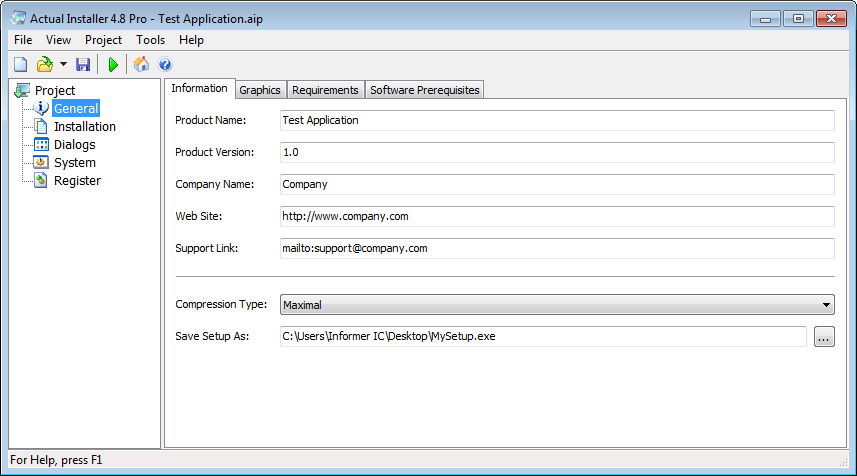The width and height of the screenshot is (857, 476).
Task: Click the Company Name input field
Action: (557, 184)
